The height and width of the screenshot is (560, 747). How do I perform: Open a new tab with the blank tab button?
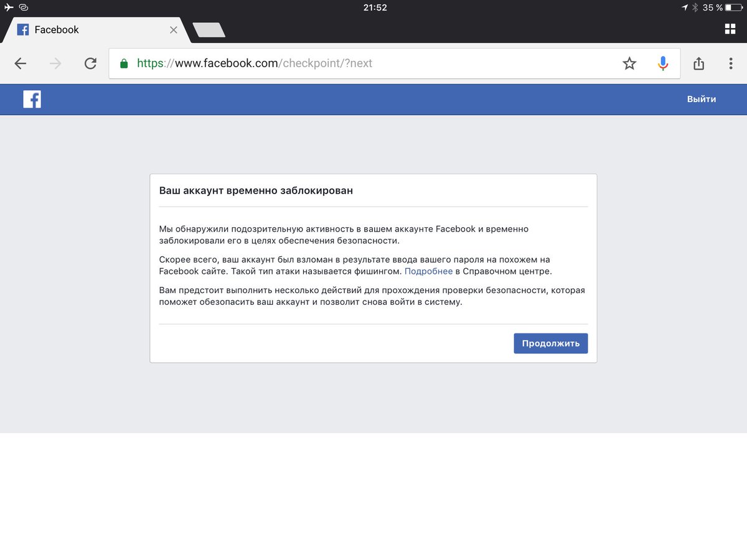pos(209,30)
